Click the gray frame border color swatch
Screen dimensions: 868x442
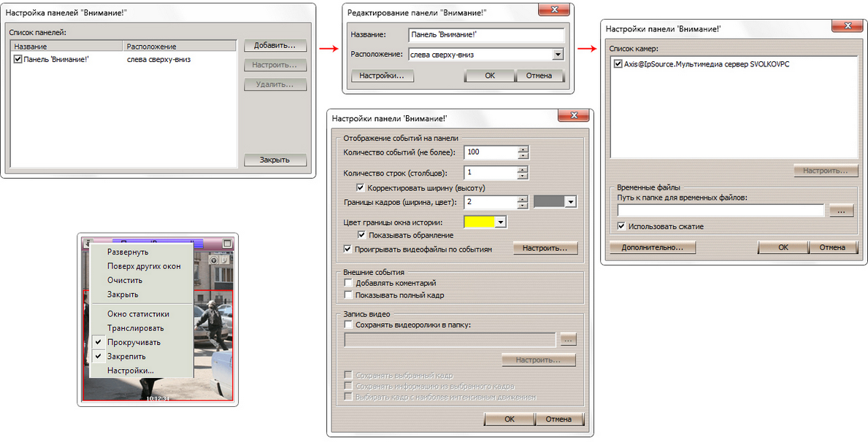[x=550, y=203]
